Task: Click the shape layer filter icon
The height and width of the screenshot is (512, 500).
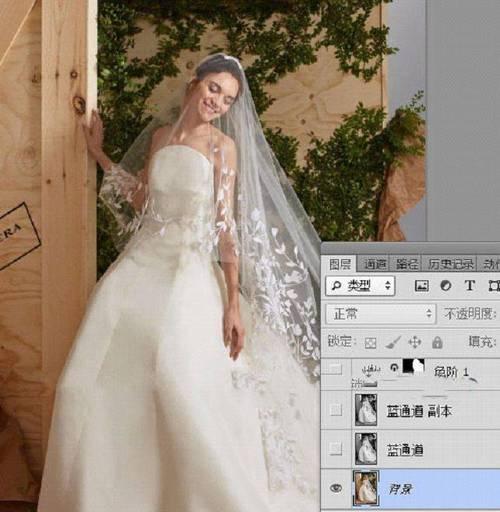Action: click(x=494, y=286)
